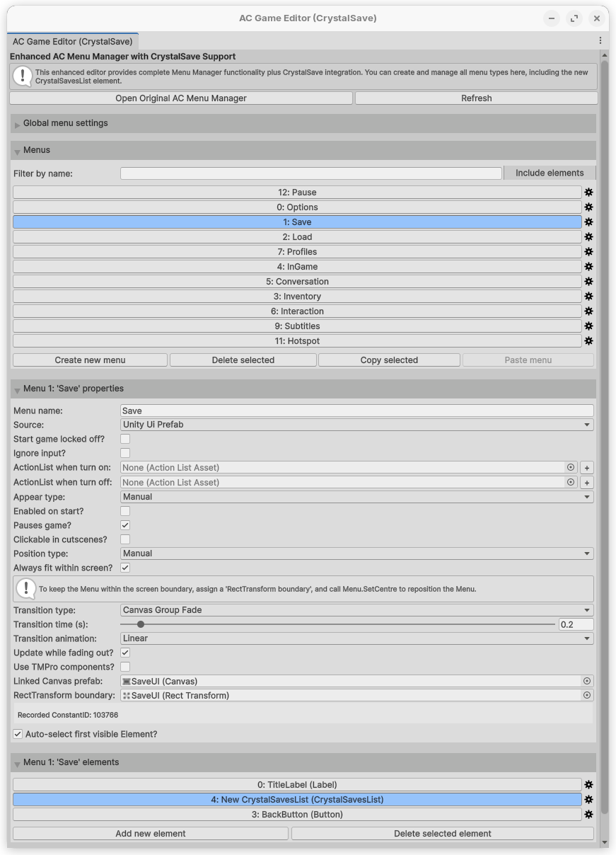Click the Create new menu button
This screenshot has width=616, height=855.
point(90,360)
